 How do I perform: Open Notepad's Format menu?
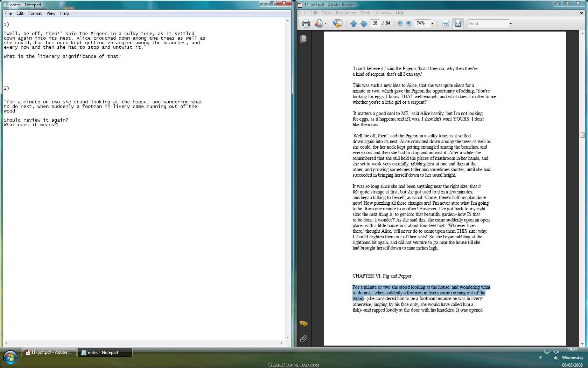tap(35, 13)
